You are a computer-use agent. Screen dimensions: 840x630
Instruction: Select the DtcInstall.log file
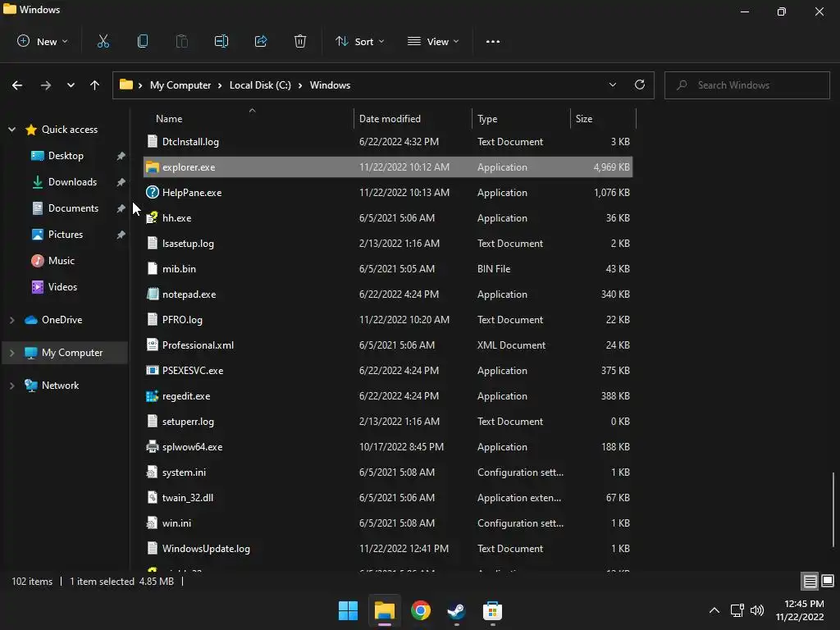pos(388,142)
